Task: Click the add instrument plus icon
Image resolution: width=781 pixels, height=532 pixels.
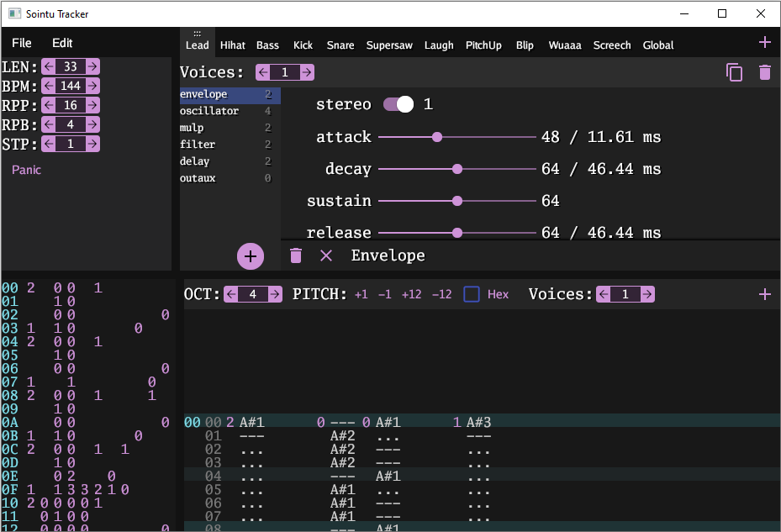Action: coord(764,43)
